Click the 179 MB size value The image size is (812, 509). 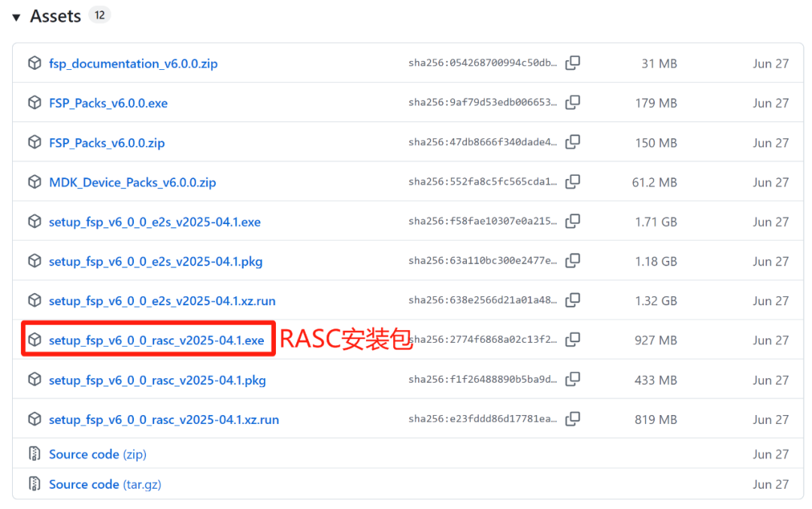pyautogui.click(x=656, y=103)
